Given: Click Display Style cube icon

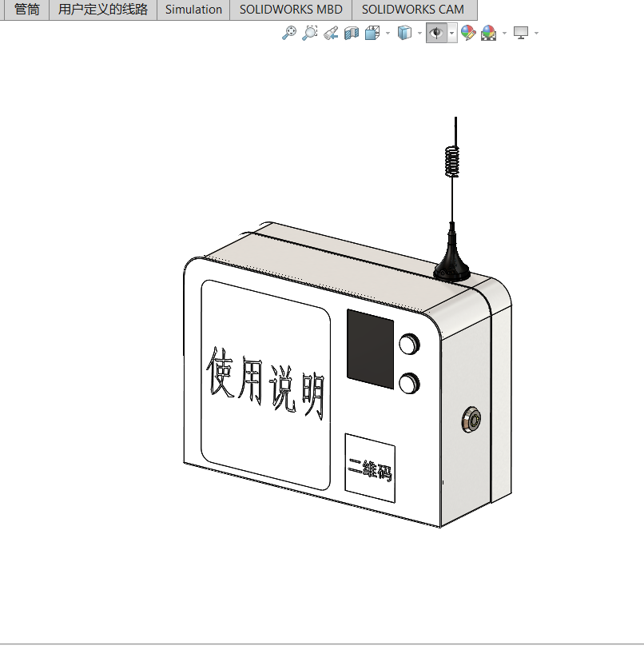Looking at the screenshot, I should [404, 33].
